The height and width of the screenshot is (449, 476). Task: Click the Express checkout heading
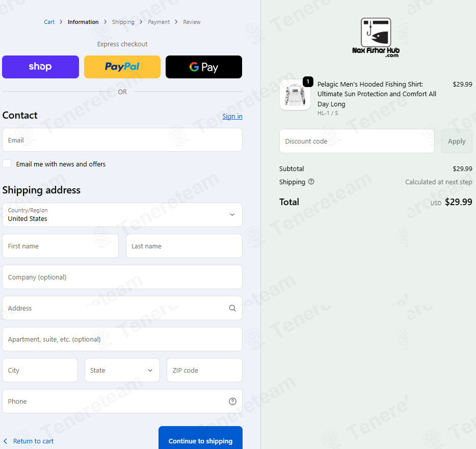point(122,44)
